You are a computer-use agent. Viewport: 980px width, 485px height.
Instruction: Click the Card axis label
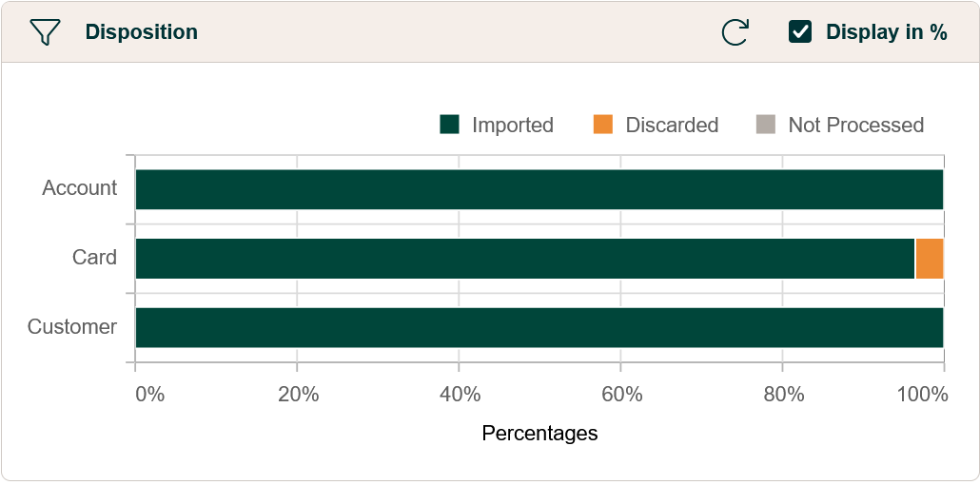[x=95, y=258]
